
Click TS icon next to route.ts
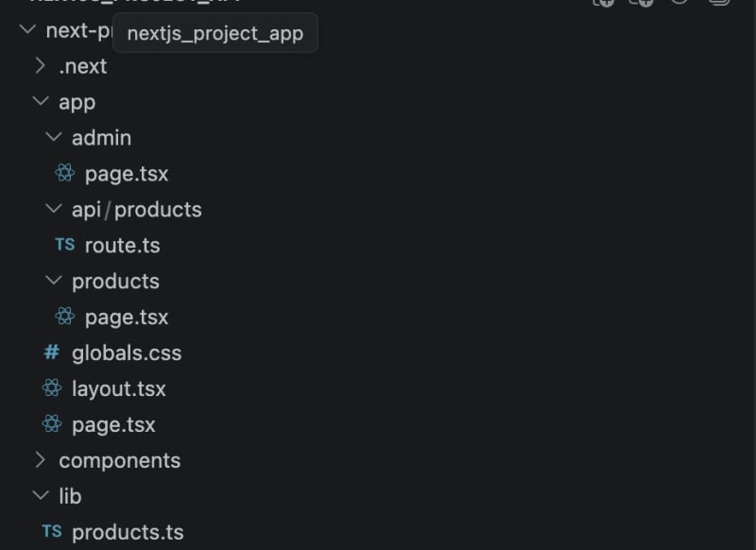(x=64, y=245)
